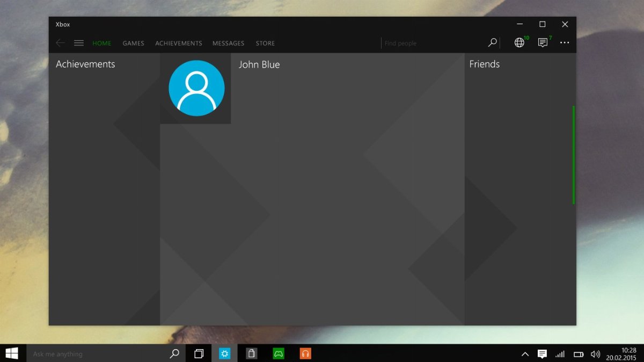Click the John Blue profile name
This screenshot has height=362, width=644.
coord(259,64)
